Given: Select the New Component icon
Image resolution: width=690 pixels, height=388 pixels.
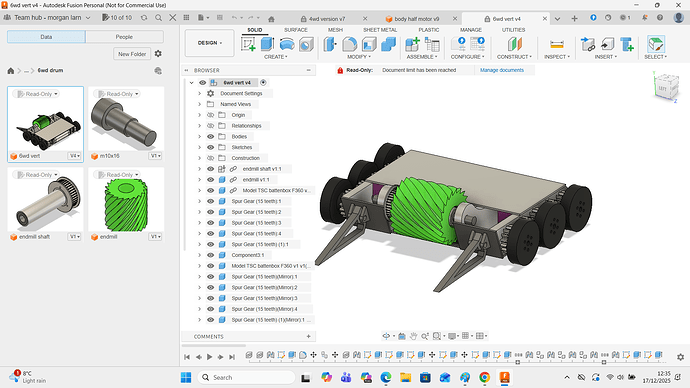Looking at the screenshot, I should pos(412,44).
